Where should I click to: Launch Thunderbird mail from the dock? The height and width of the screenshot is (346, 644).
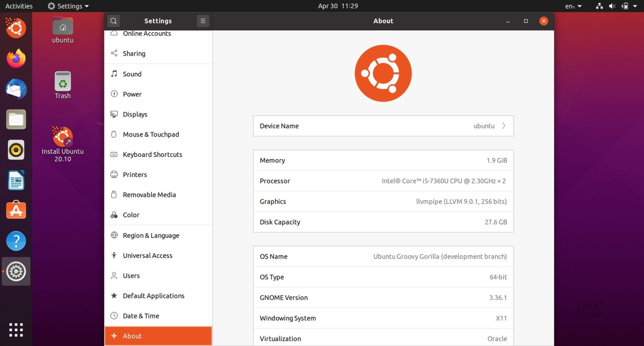[16, 89]
